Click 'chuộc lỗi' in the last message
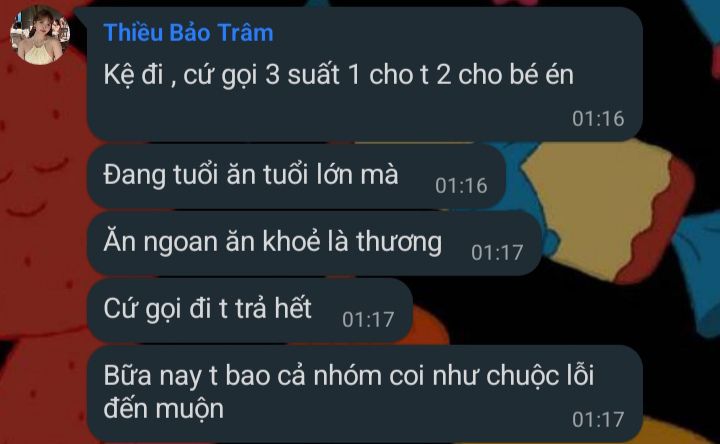Image resolution: width=720 pixels, height=444 pixels. (x=540, y=375)
